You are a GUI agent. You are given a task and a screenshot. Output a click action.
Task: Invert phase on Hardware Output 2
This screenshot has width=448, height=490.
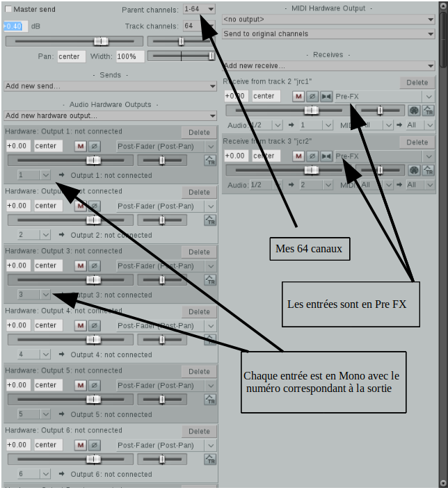coord(94,206)
